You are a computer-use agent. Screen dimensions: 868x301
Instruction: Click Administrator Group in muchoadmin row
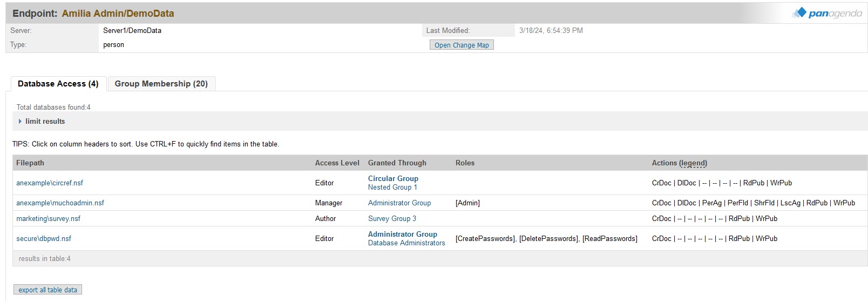point(399,203)
